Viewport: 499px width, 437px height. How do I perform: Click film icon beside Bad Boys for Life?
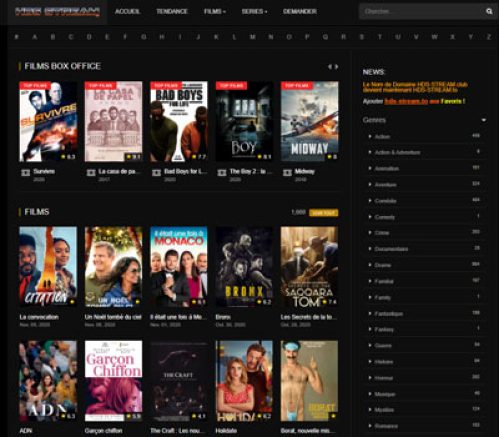point(156,172)
